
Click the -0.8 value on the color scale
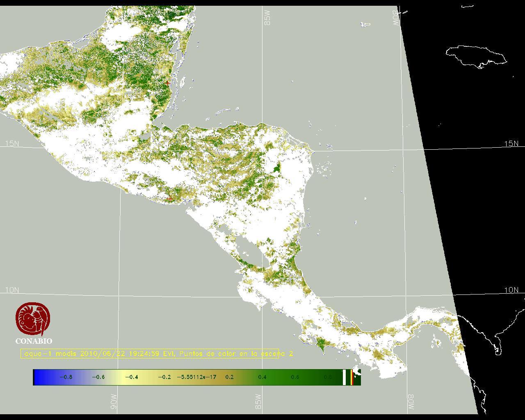66,377
